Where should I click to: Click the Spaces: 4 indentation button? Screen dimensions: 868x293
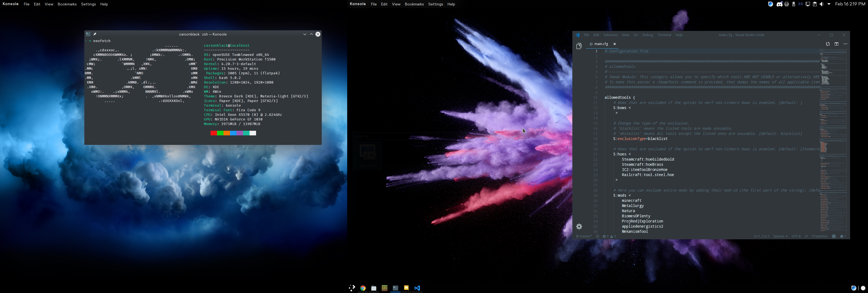click(x=780, y=236)
